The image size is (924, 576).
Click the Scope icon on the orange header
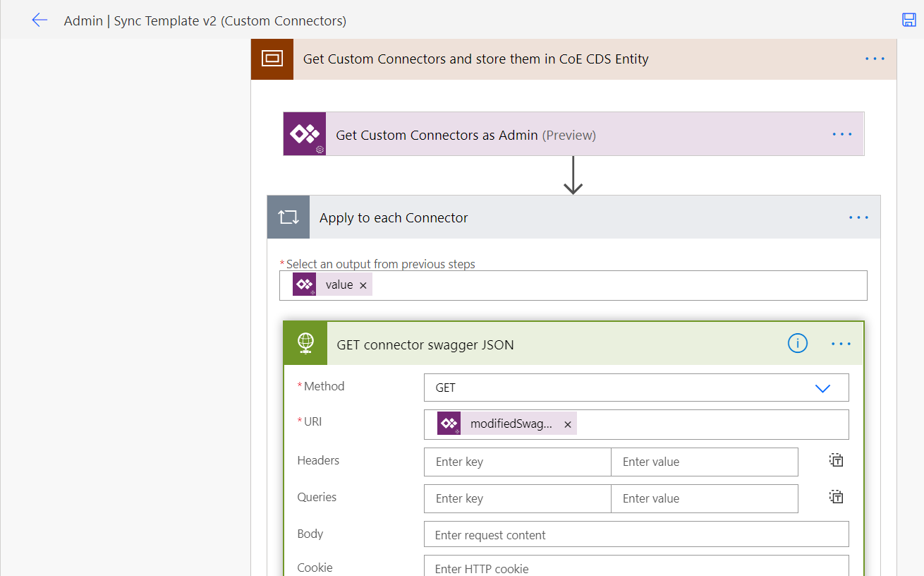272,59
